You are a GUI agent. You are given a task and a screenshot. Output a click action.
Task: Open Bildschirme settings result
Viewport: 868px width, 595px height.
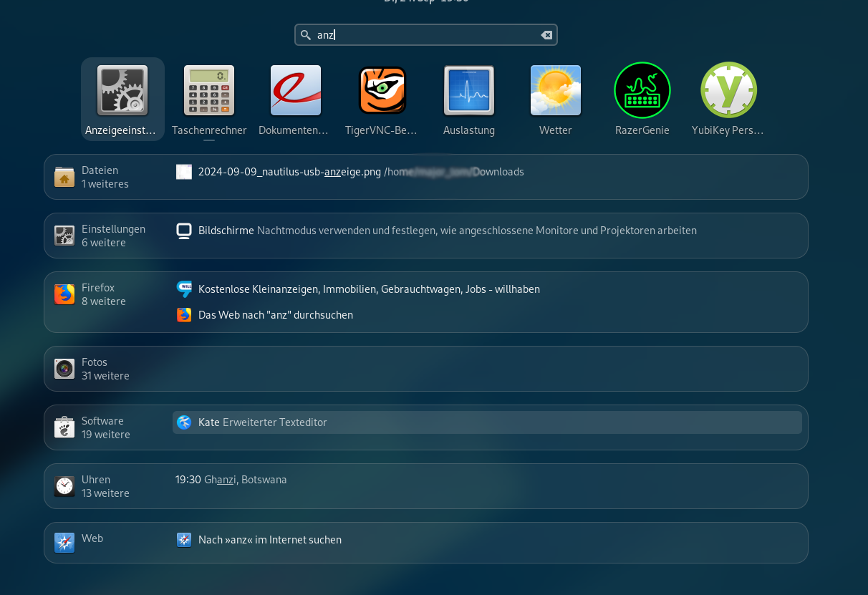487,231
